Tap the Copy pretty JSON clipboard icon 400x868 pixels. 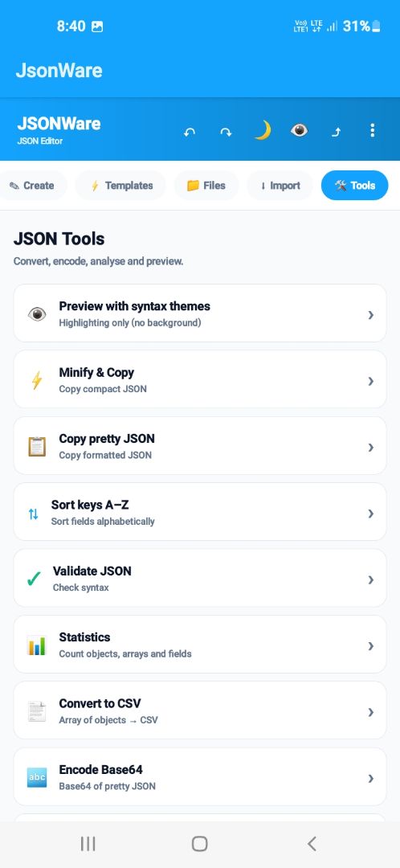(x=36, y=447)
